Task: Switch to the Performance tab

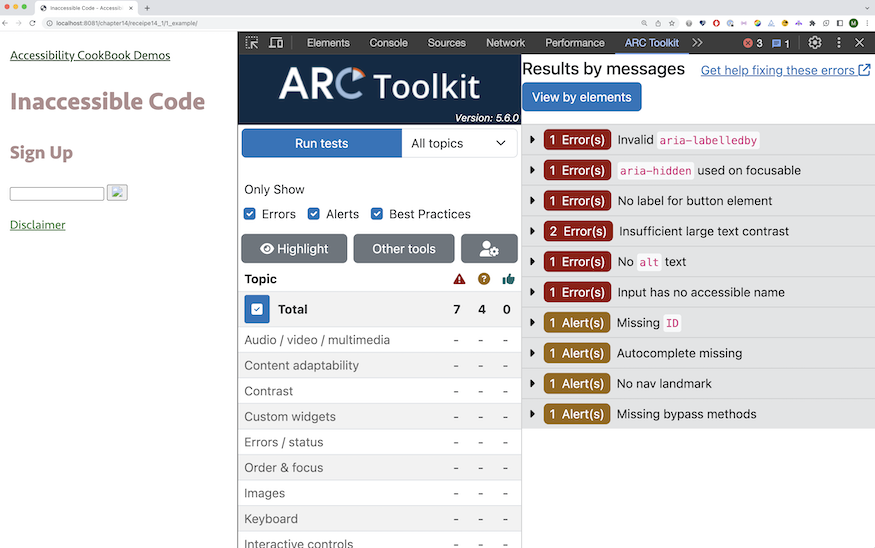Action: (x=575, y=43)
